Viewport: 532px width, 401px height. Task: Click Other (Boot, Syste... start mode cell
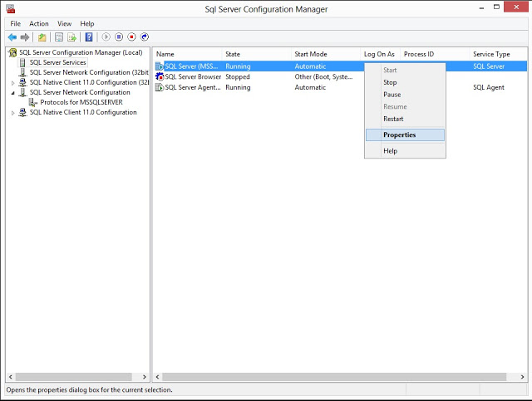click(323, 76)
